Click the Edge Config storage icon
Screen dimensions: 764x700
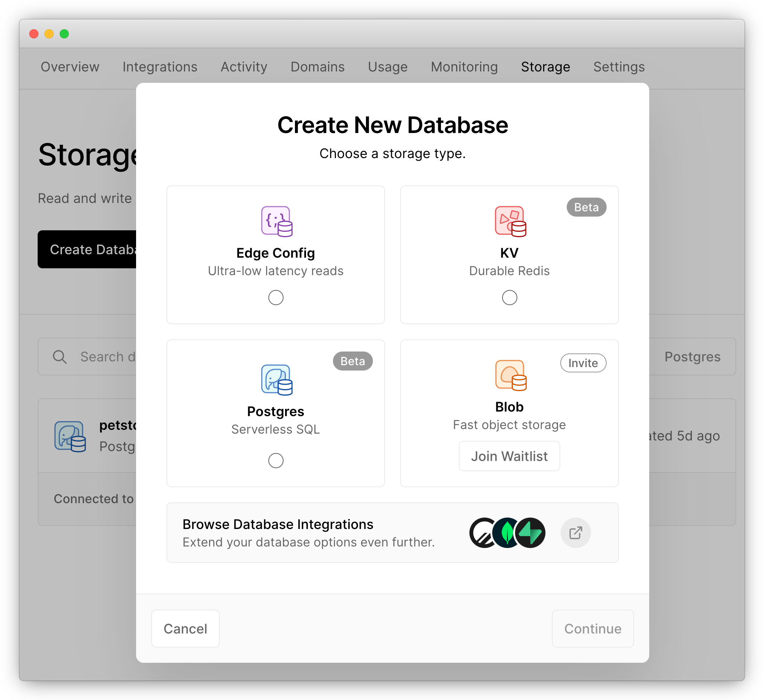pyautogui.click(x=276, y=221)
